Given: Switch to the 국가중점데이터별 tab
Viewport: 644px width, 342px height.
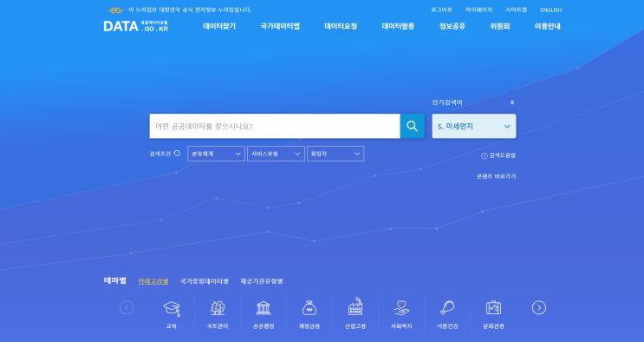Looking at the screenshot, I should [205, 281].
